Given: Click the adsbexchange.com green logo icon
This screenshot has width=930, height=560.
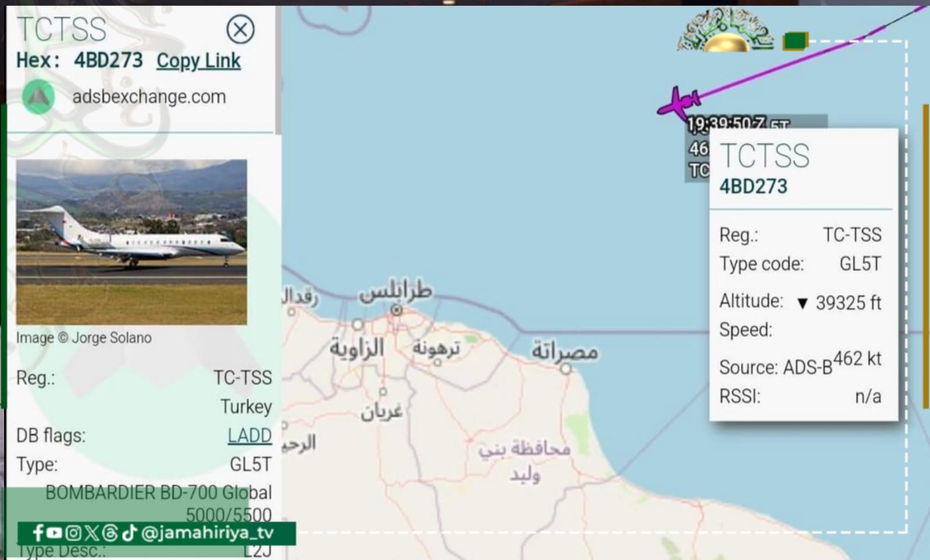Looking at the screenshot, I should (38, 97).
